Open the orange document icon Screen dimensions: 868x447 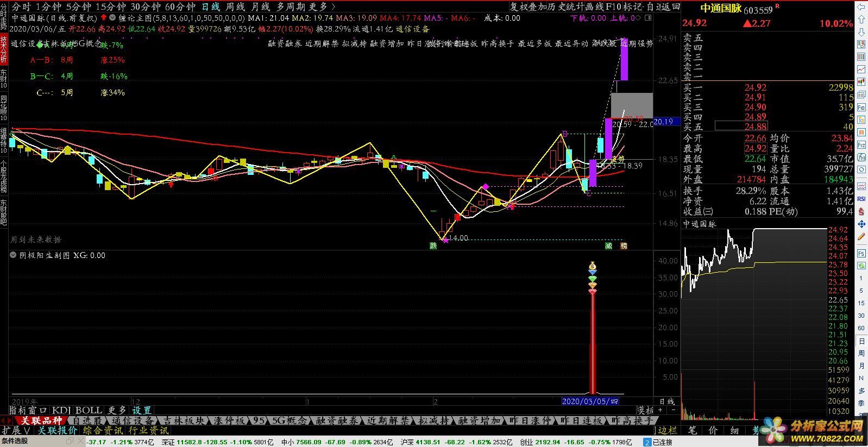[861, 133]
